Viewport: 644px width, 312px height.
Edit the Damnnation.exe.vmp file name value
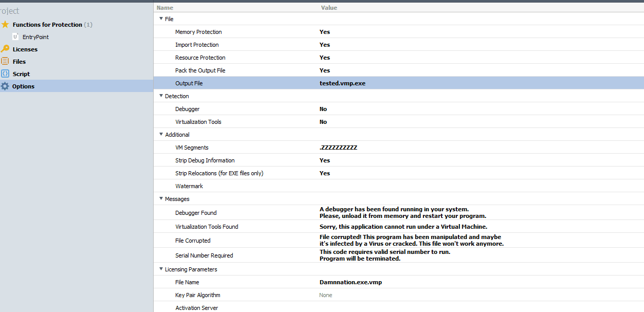point(351,282)
